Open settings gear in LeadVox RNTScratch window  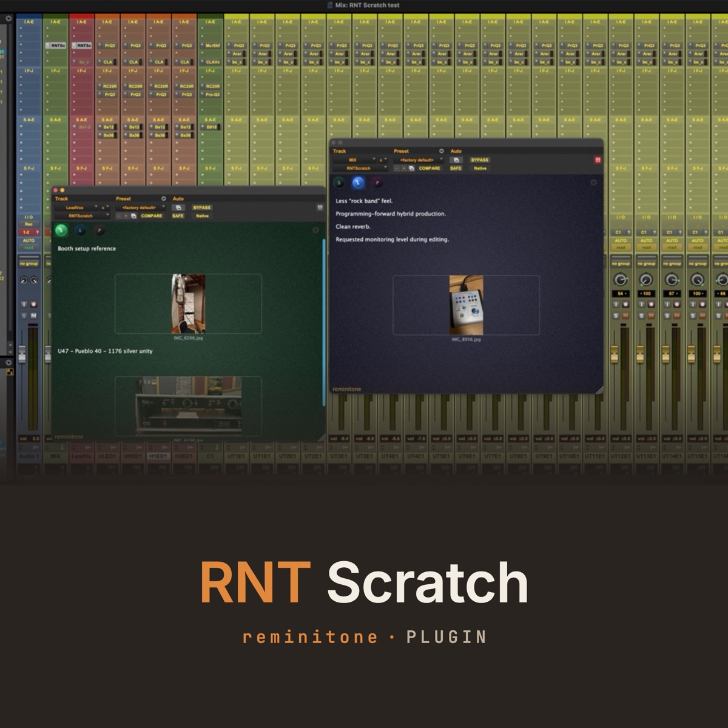[315, 230]
